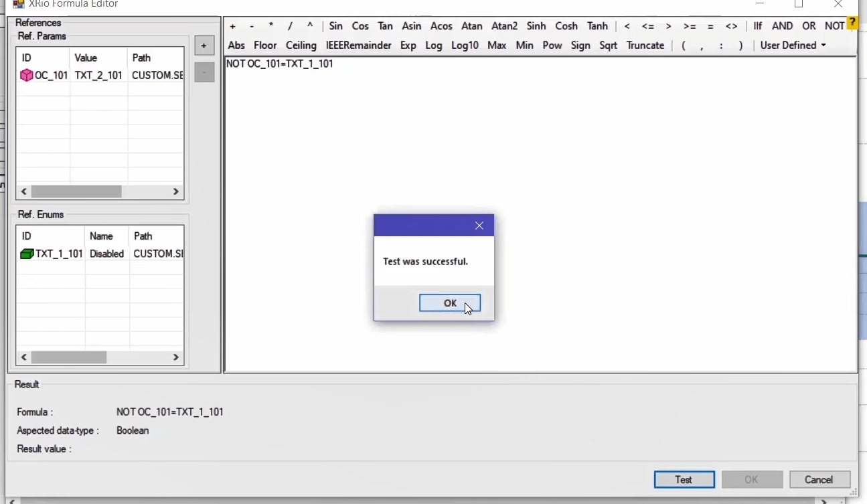The height and width of the screenshot is (504, 867).
Task: Open the User Defined dropdown
Action: [x=793, y=46]
